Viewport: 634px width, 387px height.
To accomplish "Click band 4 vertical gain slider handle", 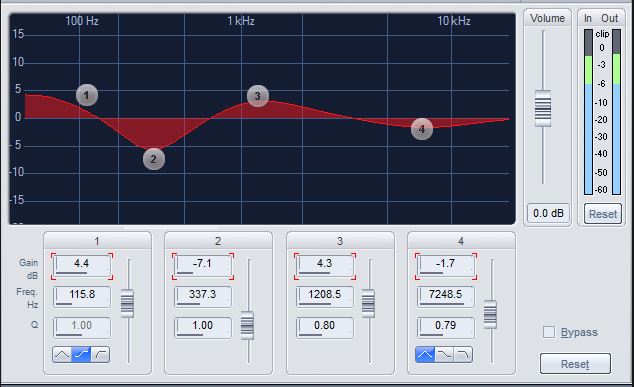I will click(490, 314).
